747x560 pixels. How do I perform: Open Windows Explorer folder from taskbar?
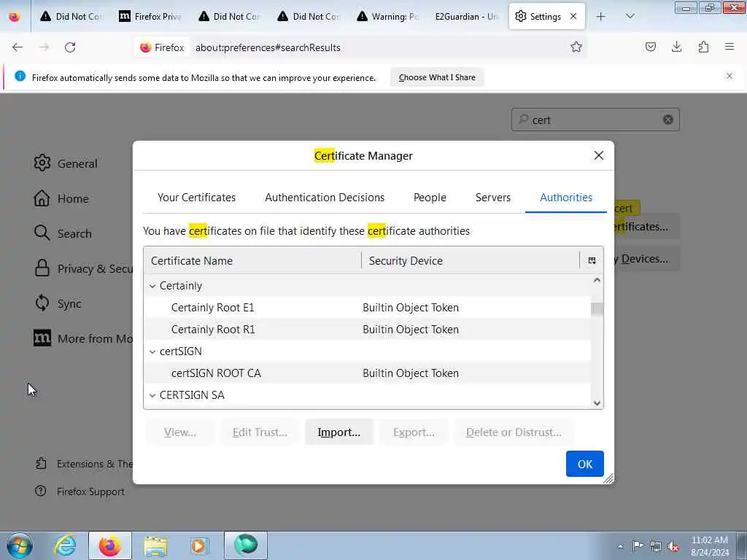(x=155, y=545)
